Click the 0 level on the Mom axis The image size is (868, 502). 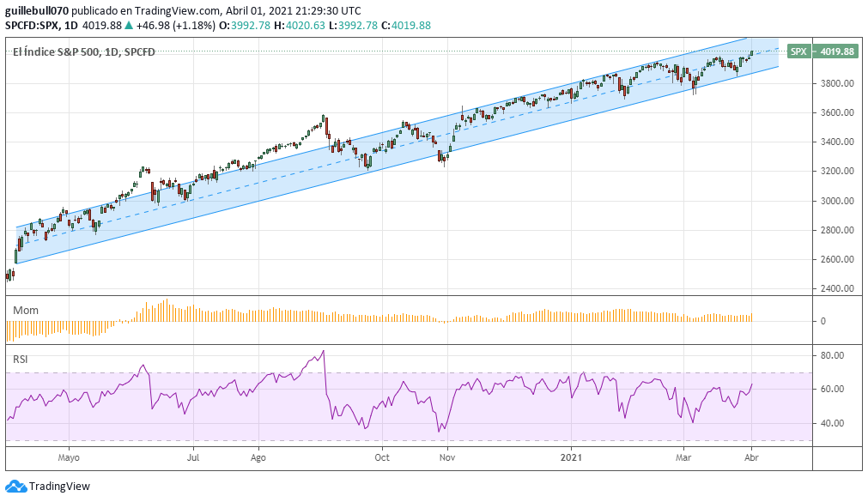(x=823, y=321)
